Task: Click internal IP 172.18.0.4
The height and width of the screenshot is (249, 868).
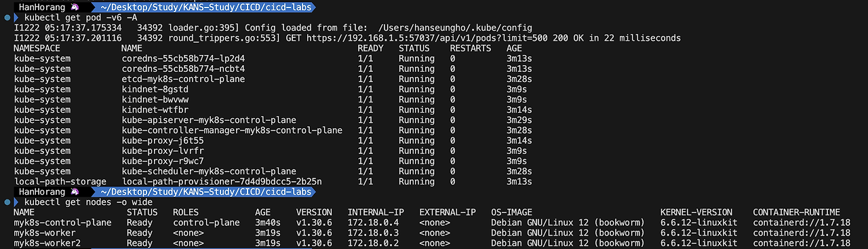Action: tap(373, 223)
